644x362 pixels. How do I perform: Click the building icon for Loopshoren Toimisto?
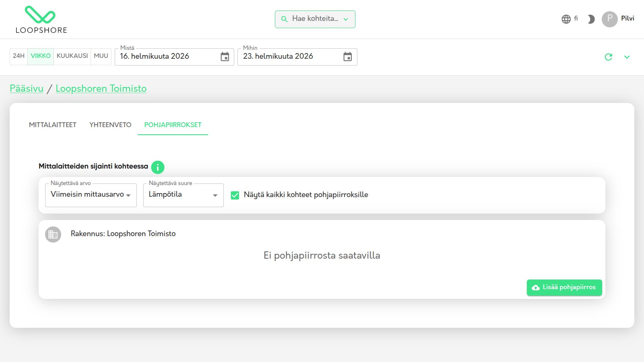pyautogui.click(x=53, y=234)
